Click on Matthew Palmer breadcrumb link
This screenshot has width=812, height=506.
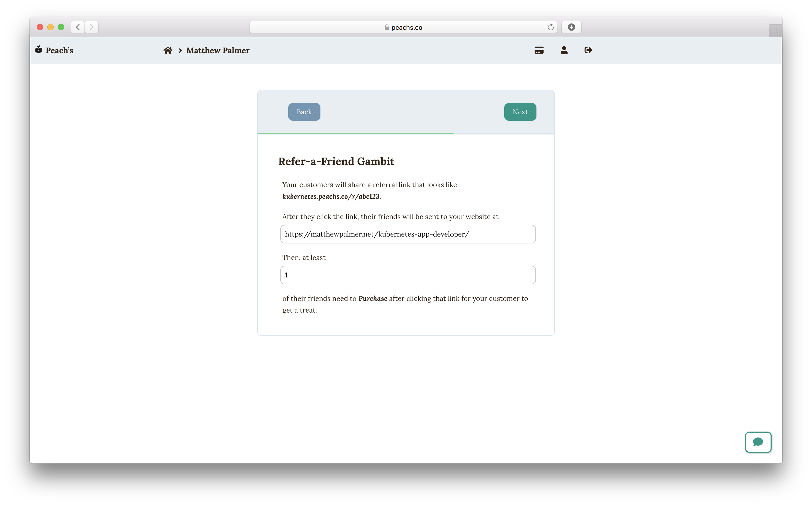pyautogui.click(x=217, y=51)
